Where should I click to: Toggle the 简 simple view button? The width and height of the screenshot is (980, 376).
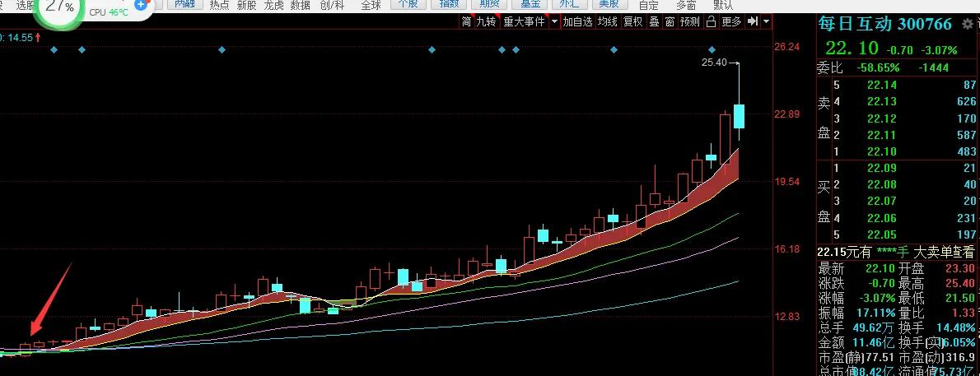(x=466, y=22)
